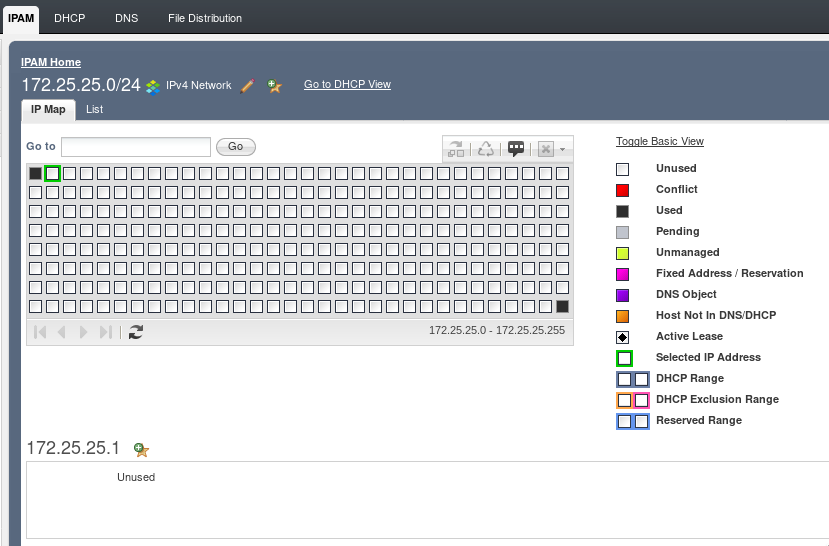Click the Delete X icon in toolbar
The height and width of the screenshot is (546, 829).
tap(546, 149)
